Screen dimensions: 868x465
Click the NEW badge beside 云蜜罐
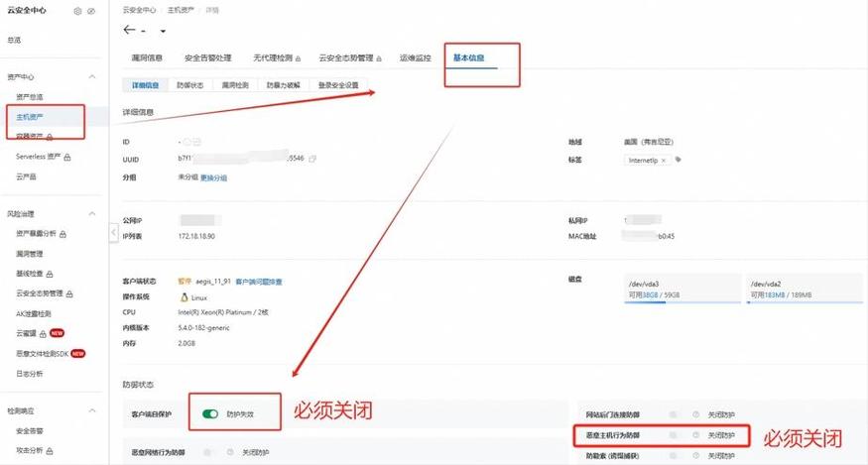point(57,333)
